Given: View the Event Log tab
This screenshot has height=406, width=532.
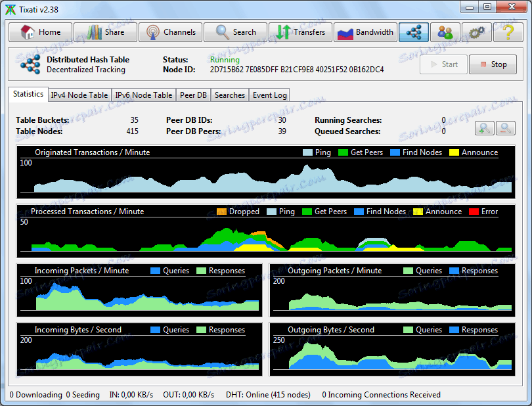Looking at the screenshot, I should (x=270, y=95).
